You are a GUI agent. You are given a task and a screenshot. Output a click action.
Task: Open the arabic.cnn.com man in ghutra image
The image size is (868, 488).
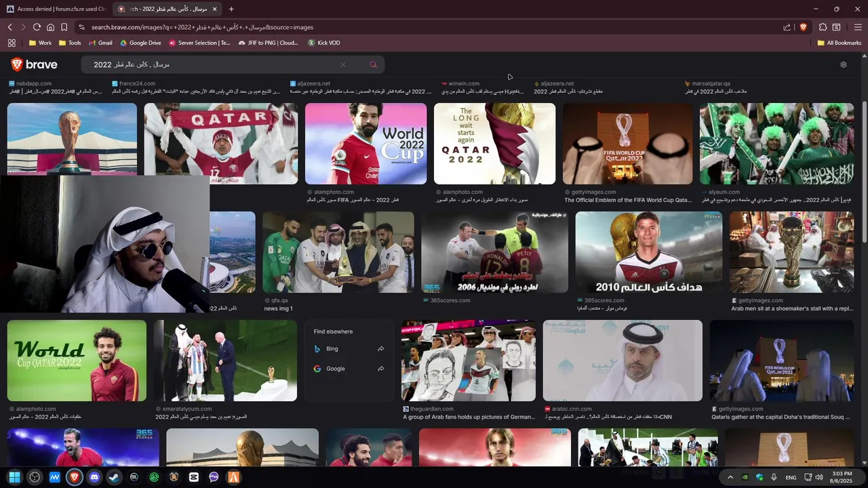click(623, 361)
